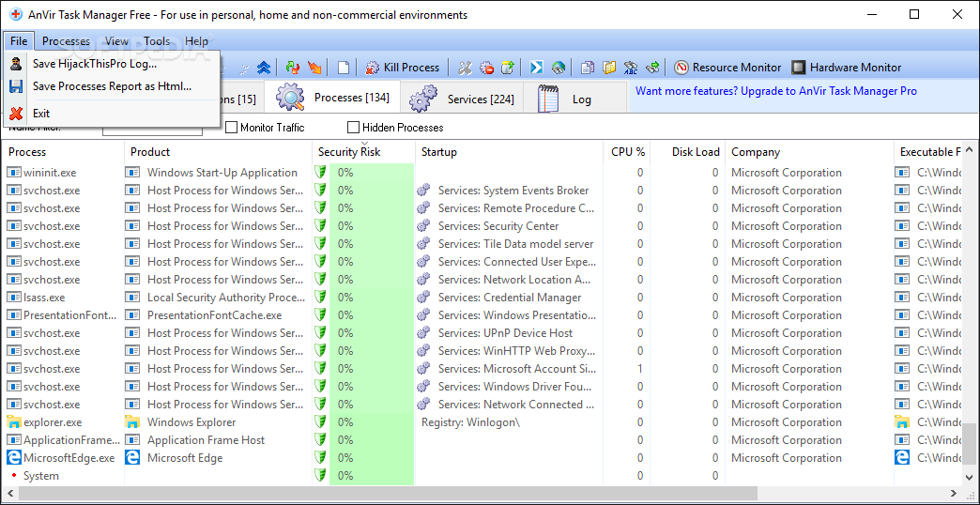Close the open File menu
Screen dimensions: 980x505
click(19, 41)
